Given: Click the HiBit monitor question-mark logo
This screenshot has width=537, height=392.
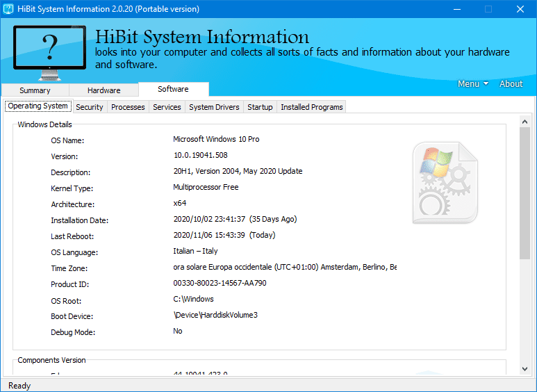Looking at the screenshot, I should pos(49,51).
